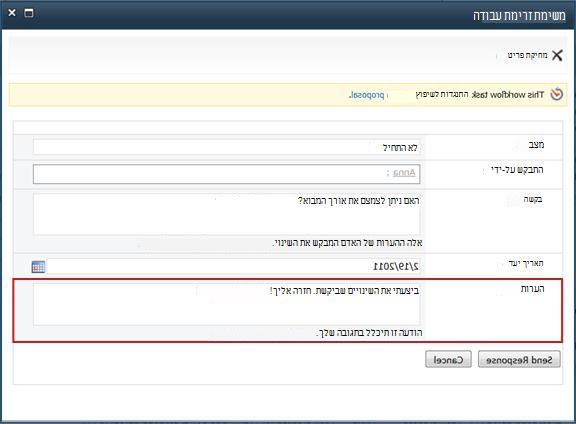This screenshot has width=576, height=424.
Task: Click the הערות comments label
Action: pos(532,289)
